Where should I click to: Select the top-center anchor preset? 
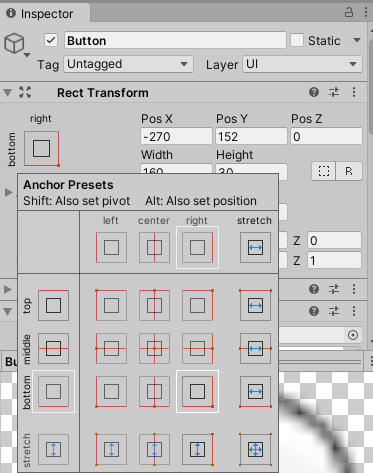click(154, 305)
